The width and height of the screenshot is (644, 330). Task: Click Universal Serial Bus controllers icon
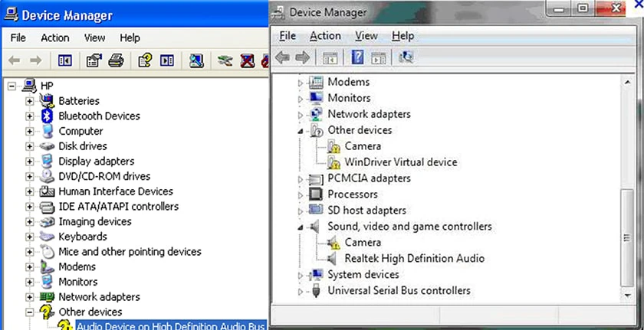(x=315, y=291)
